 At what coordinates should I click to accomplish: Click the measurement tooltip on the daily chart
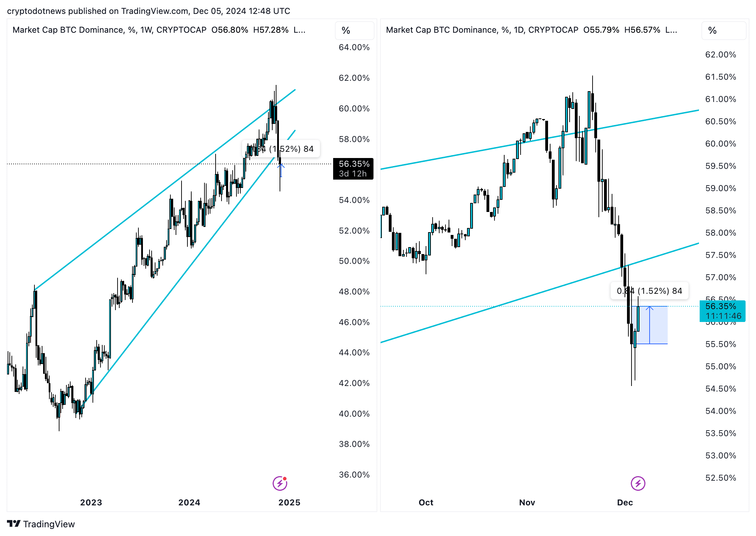(x=649, y=291)
